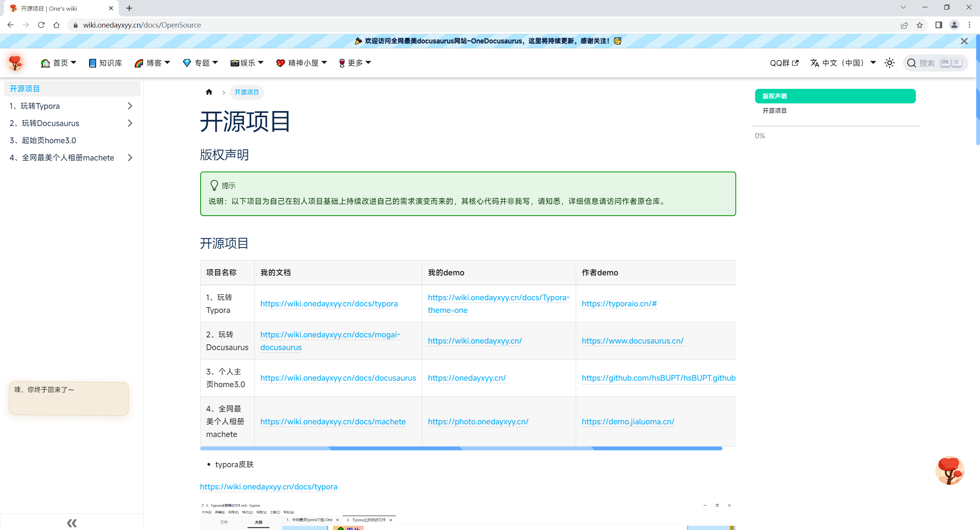Open https://demo.jialuoma.cn/ link
Image resolution: width=980 pixels, height=530 pixels.
[x=628, y=422]
